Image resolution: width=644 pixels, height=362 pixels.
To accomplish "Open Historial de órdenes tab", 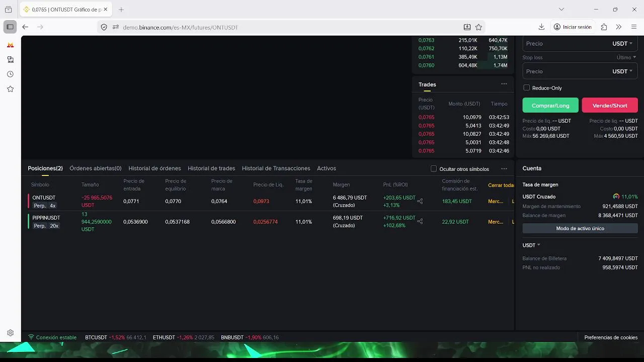I will [154, 168].
